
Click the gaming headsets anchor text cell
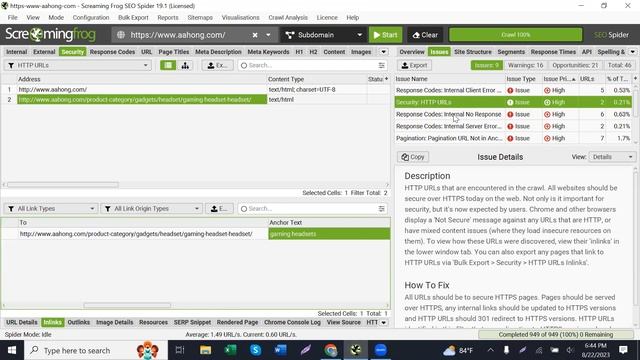pyautogui.click(x=329, y=234)
